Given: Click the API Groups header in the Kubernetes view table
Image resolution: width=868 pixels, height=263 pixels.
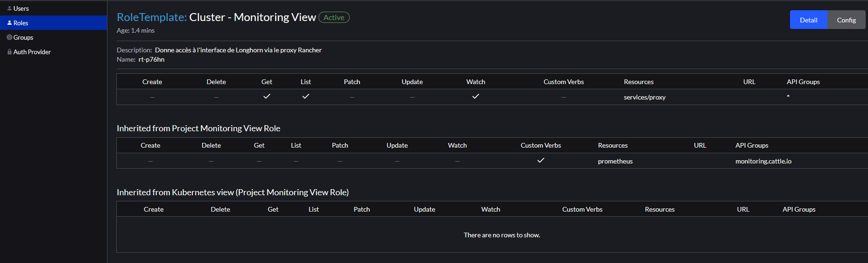Looking at the screenshot, I should [x=799, y=209].
